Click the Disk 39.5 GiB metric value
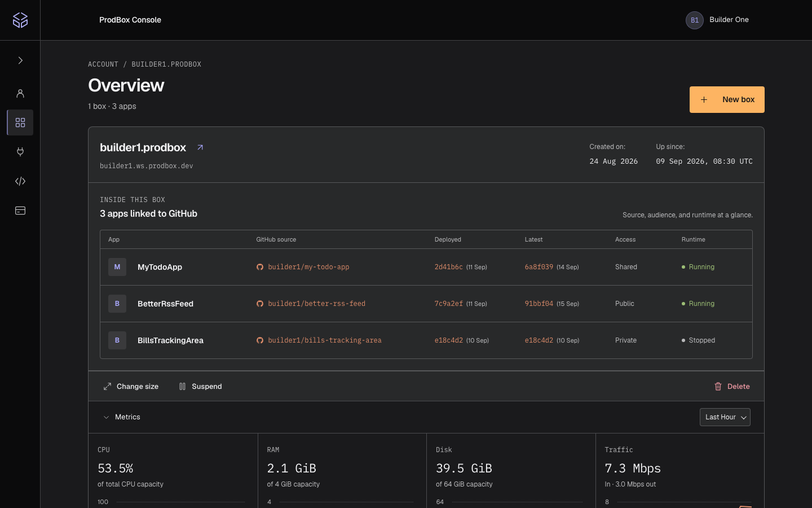 pyautogui.click(x=464, y=468)
